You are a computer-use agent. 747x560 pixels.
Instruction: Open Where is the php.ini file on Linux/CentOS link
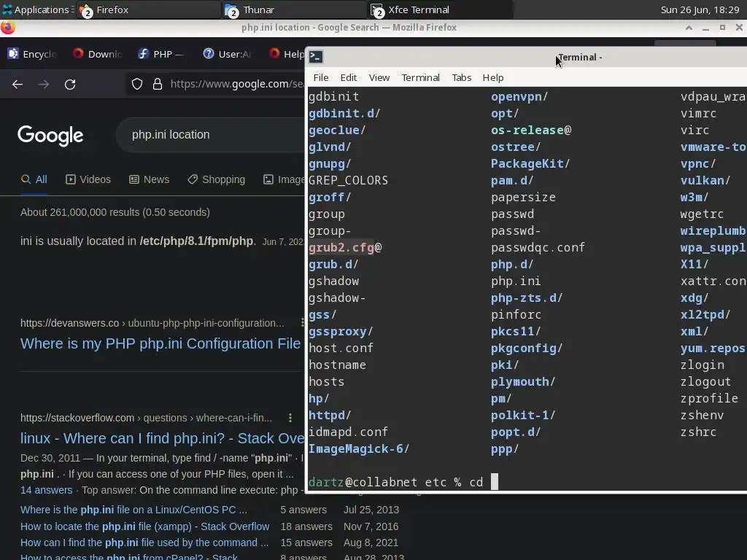point(133,510)
